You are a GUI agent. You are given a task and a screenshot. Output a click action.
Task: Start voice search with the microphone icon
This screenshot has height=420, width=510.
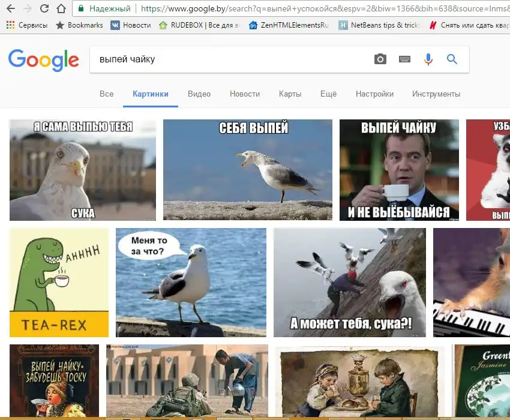coord(428,59)
